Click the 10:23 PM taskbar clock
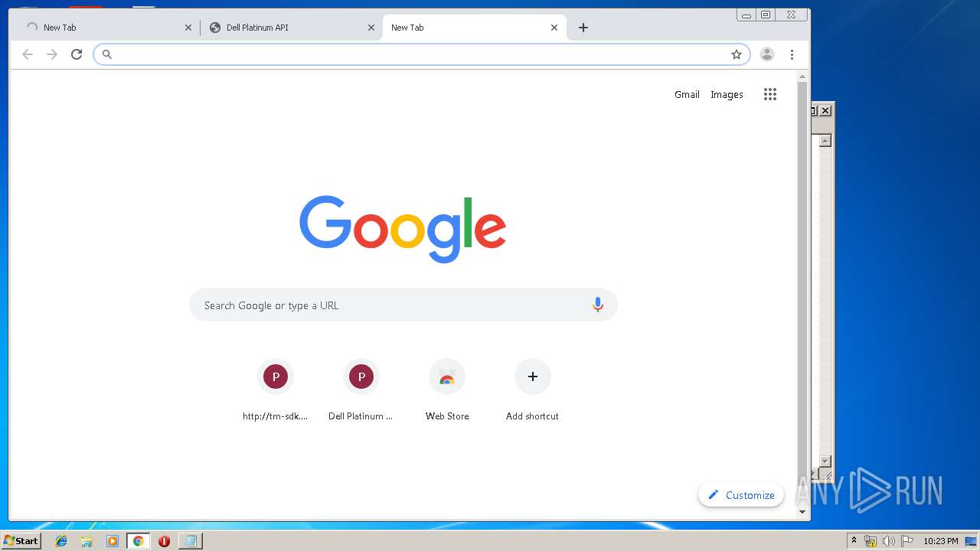Screen dimensions: 980x551 (940, 541)
